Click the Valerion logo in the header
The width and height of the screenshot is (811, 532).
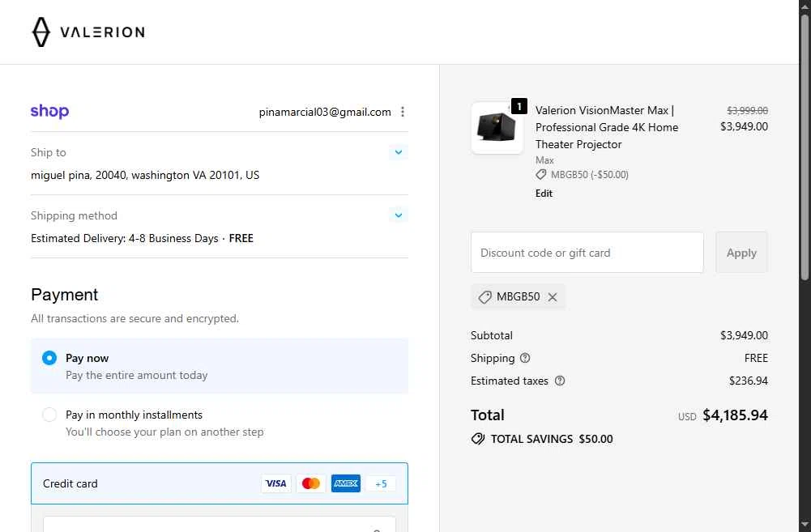(88, 32)
